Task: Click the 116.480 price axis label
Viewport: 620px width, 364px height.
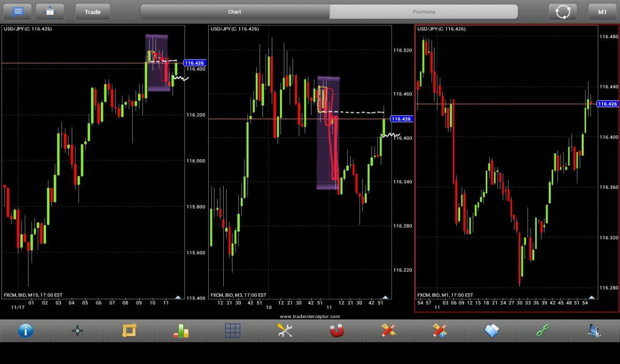Action: tap(608, 37)
